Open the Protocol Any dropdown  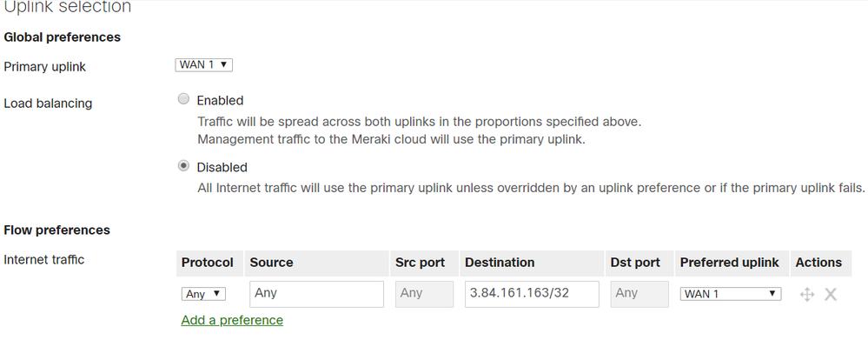[203, 294]
